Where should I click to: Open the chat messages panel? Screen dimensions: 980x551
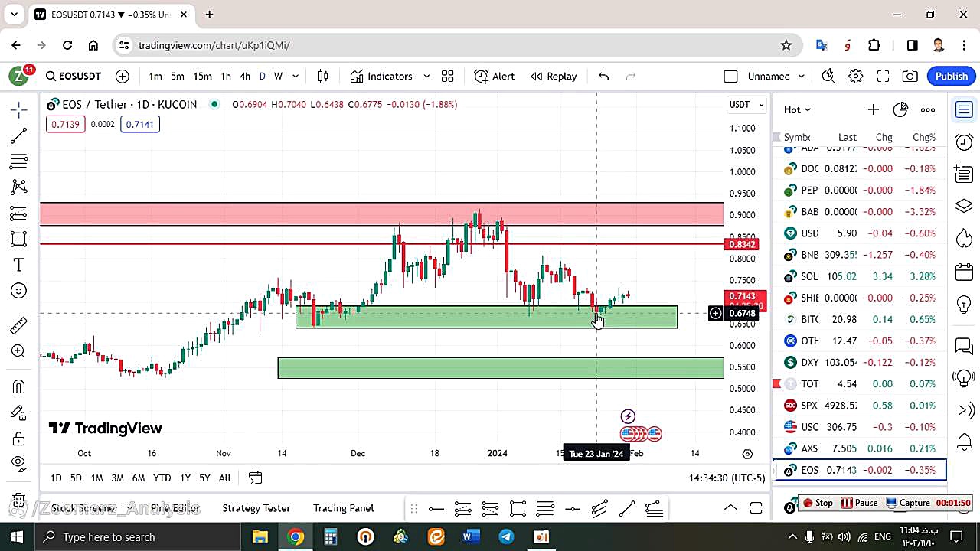click(x=964, y=346)
